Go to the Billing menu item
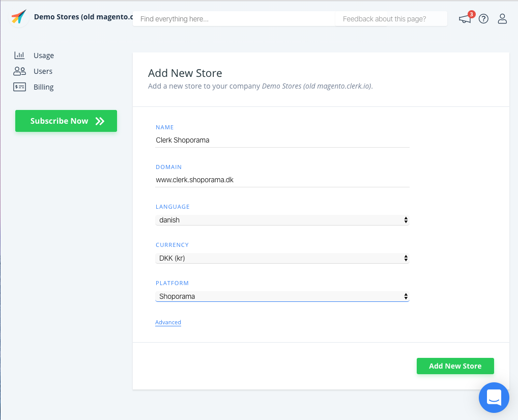 pos(44,87)
